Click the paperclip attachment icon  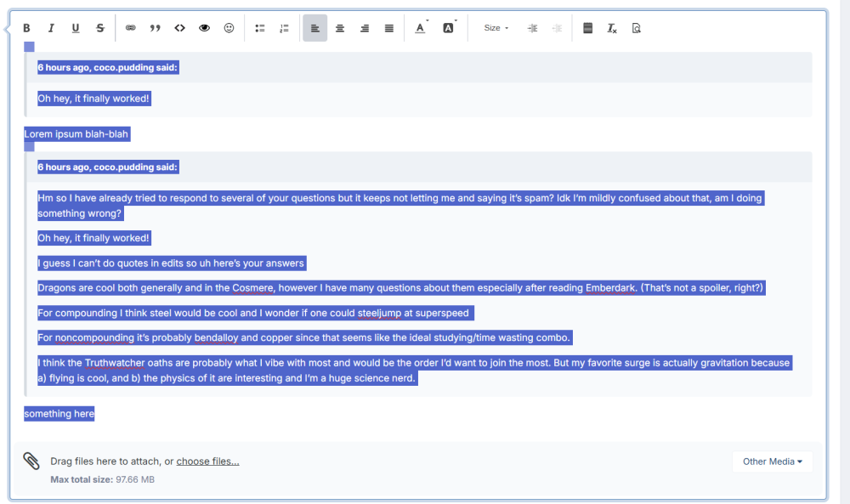tap(31, 462)
